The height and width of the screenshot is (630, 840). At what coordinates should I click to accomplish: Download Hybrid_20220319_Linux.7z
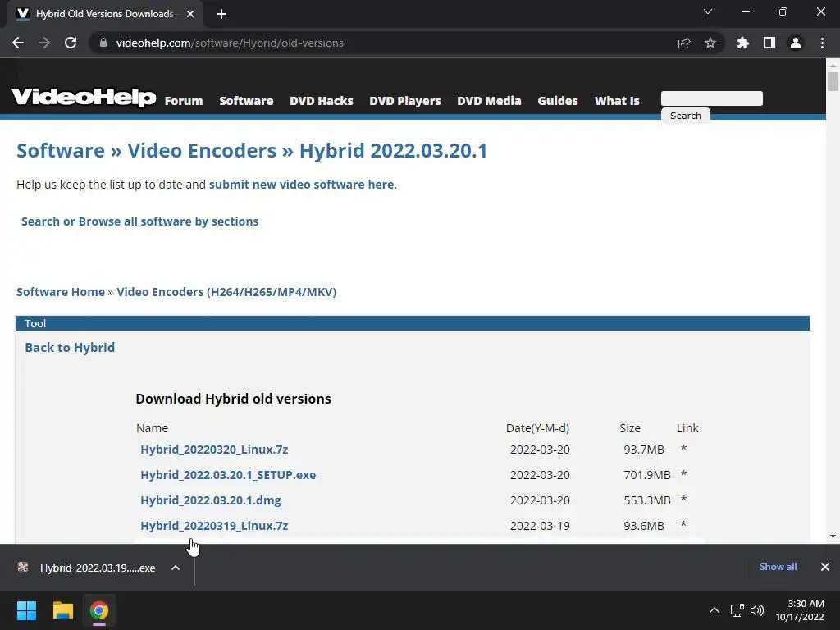[214, 526]
